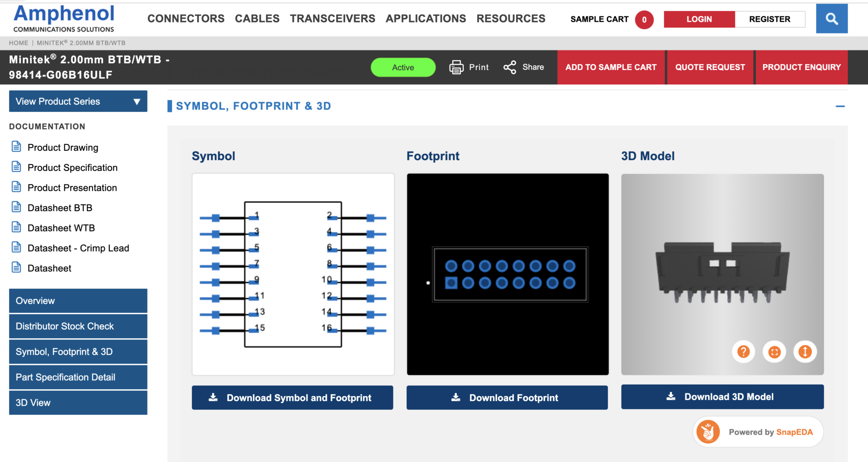Open the Datasheet BTB document
The image size is (868, 462).
[60, 208]
